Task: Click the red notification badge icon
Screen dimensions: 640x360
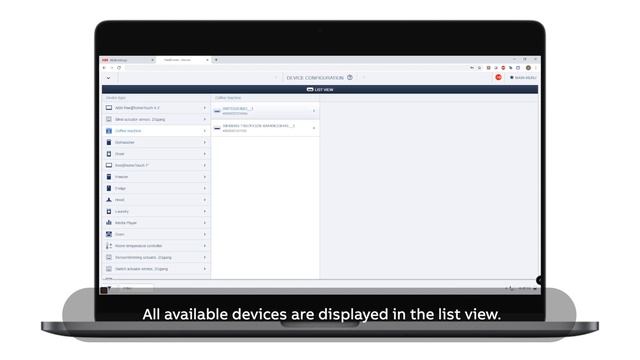Action: point(498,78)
